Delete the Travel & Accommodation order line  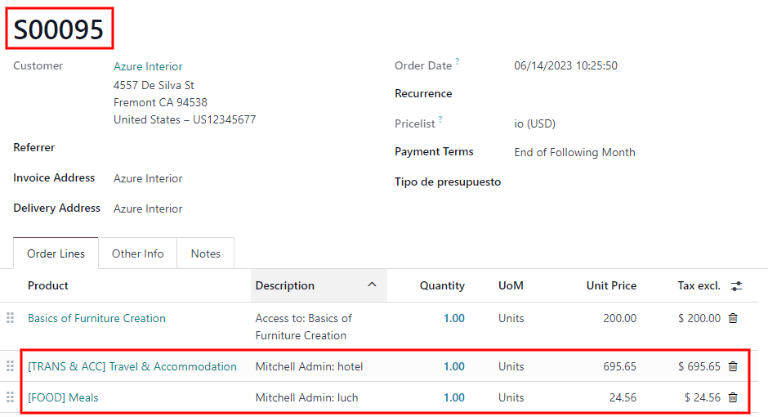732,367
